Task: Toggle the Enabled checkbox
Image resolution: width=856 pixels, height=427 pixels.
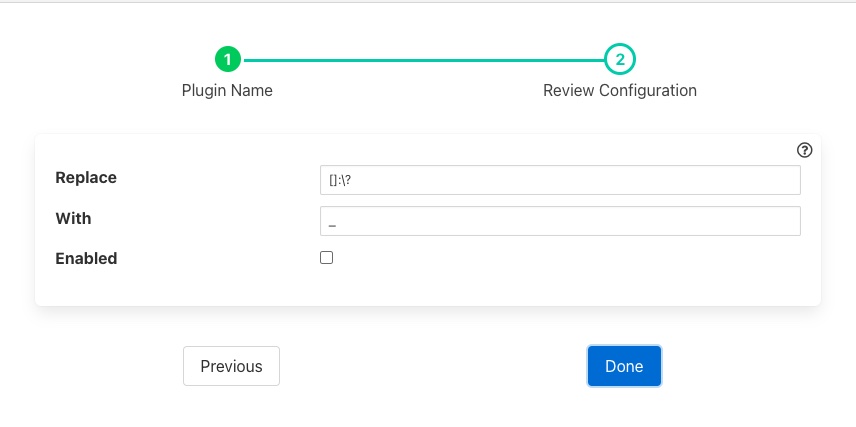Action: tap(326, 258)
